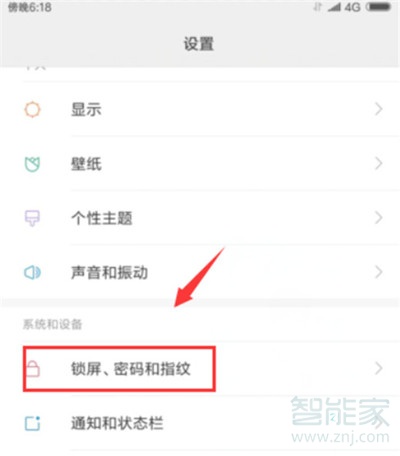This screenshot has height=456, width=400.
Task: Expand the 壁纸 row chevron arrow
Action: tap(378, 164)
